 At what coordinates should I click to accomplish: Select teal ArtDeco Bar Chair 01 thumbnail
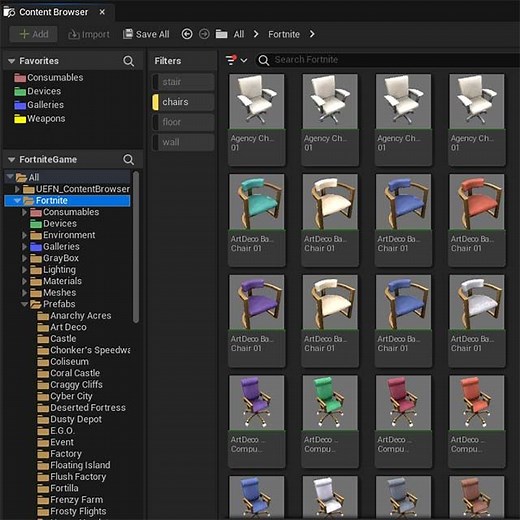[257, 202]
